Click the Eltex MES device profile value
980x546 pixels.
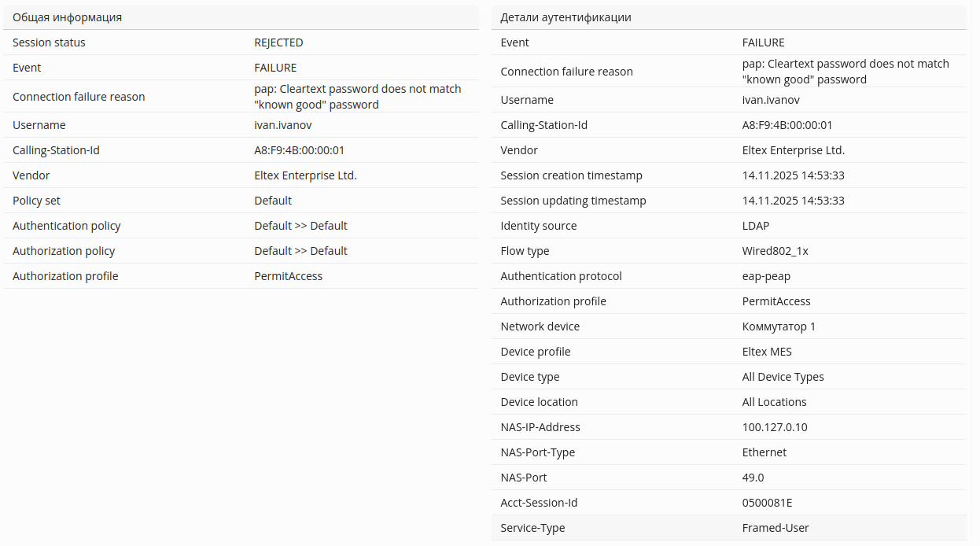pyautogui.click(x=767, y=352)
